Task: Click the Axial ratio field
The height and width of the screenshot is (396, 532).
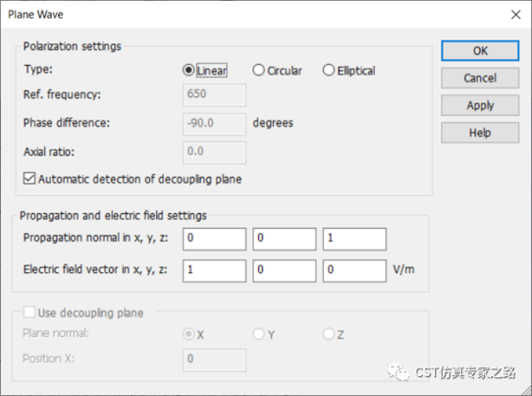Action: click(214, 152)
